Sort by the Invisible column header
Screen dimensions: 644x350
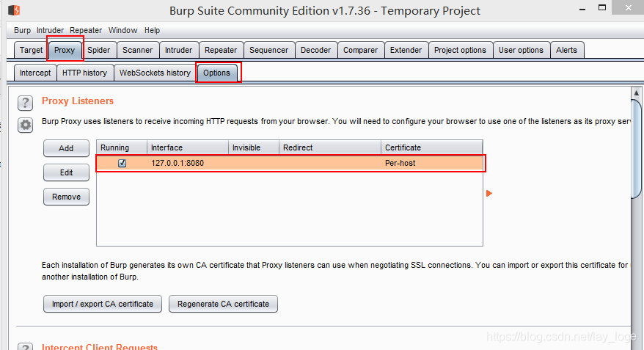(x=254, y=147)
